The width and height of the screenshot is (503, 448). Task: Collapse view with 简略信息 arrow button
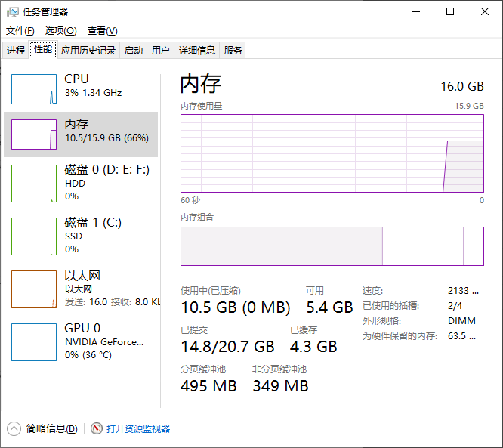pyautogui.click(x=14, y=428)
